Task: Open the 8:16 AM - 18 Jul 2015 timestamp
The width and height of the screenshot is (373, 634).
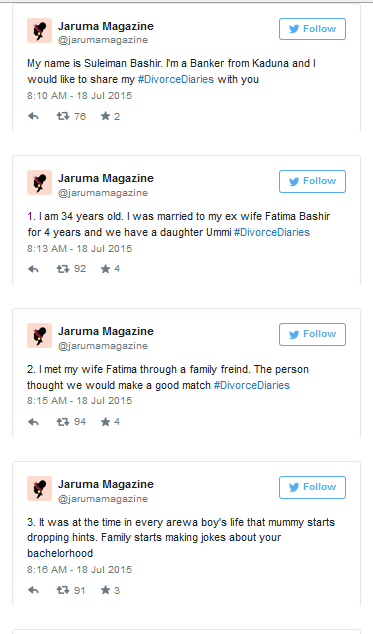Action: coord(80,570)
